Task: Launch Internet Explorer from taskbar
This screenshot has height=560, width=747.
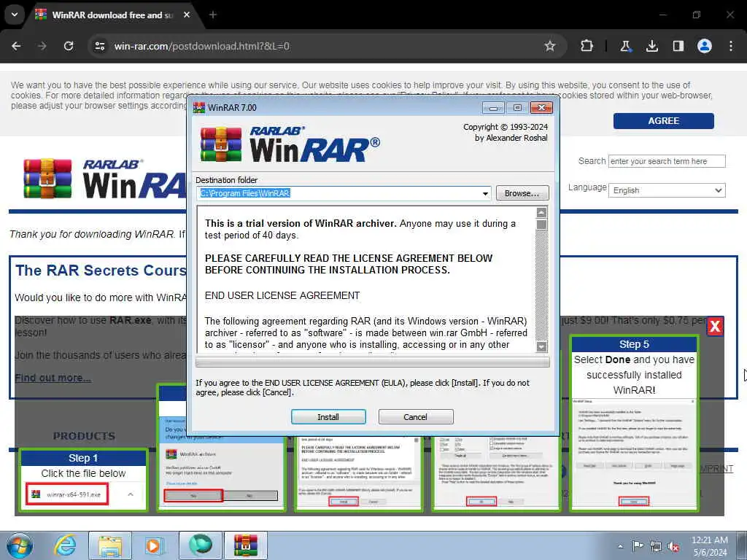Action: point(65,545)
